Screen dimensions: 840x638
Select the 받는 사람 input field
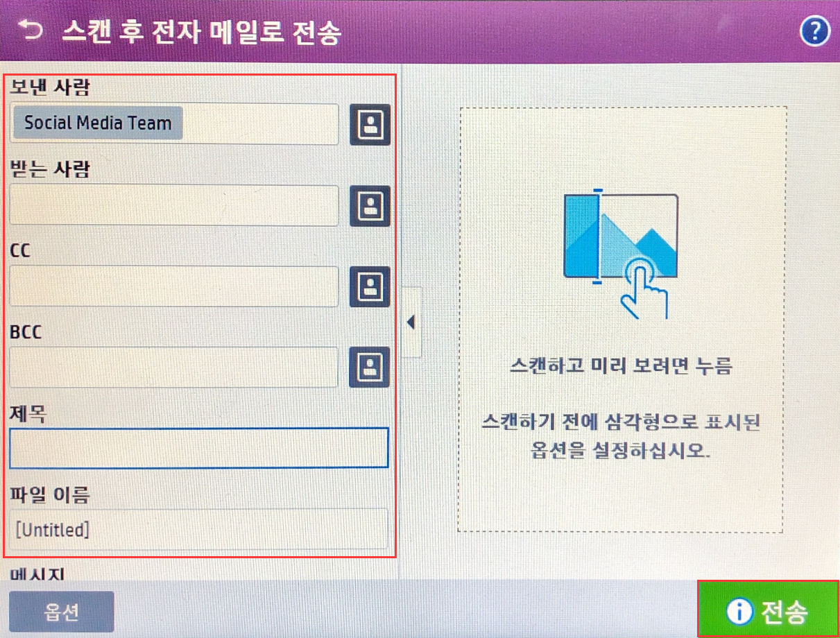pyautogui.click(x=174, y=206)
